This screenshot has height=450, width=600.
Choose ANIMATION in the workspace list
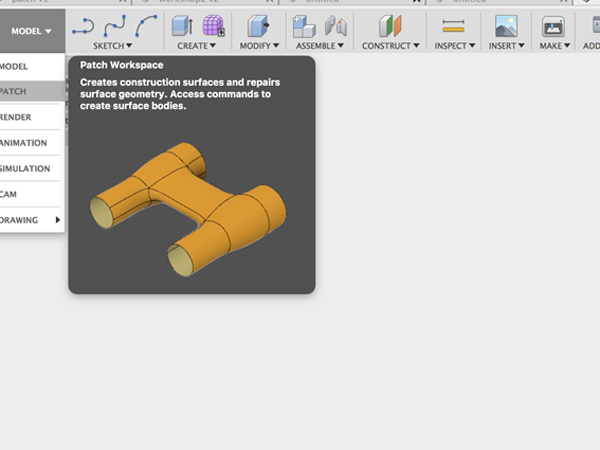coord(32,143)
